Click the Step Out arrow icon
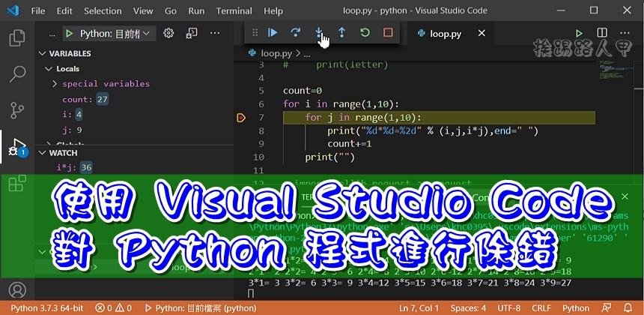The width and height of the screenshot is (644, 315). point(341,33)
